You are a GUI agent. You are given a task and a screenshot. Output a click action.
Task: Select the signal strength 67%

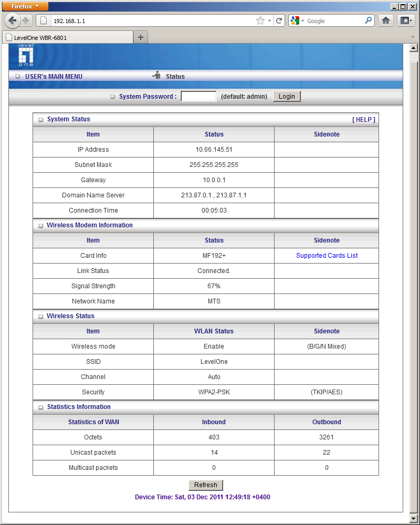coord(214,286)
